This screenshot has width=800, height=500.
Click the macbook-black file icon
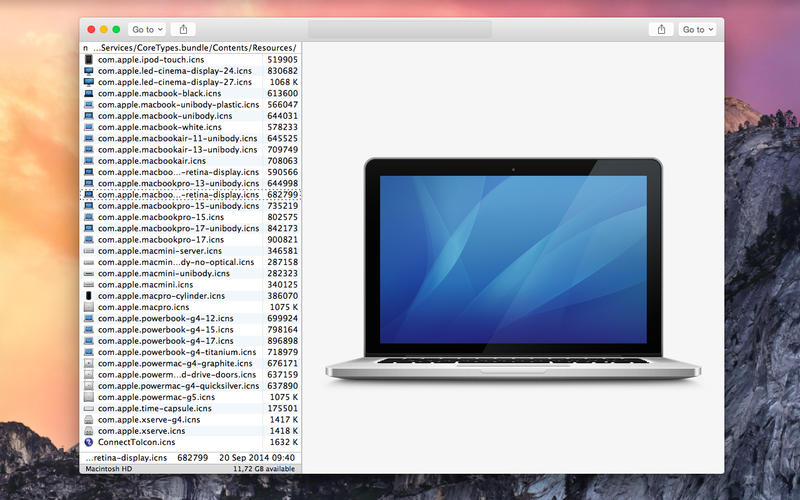[89, 93]
